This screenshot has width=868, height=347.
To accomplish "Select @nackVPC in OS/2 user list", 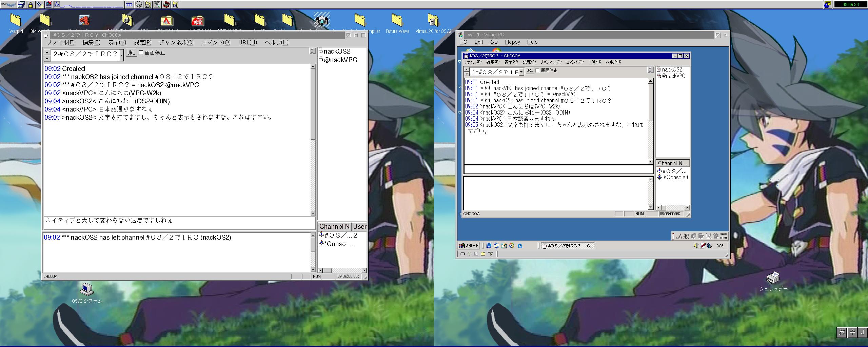I will [338, 60].
